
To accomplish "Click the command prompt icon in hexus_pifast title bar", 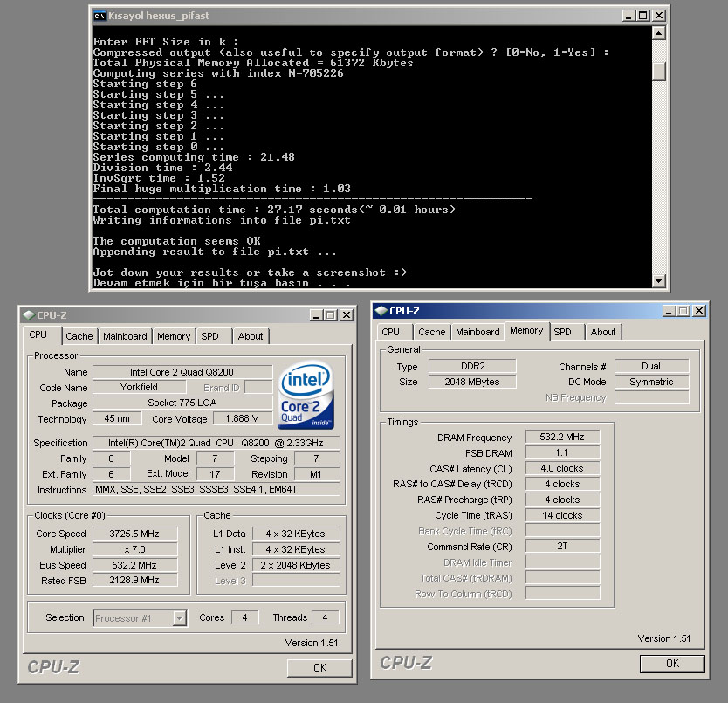I will click(x=100, y=16).
